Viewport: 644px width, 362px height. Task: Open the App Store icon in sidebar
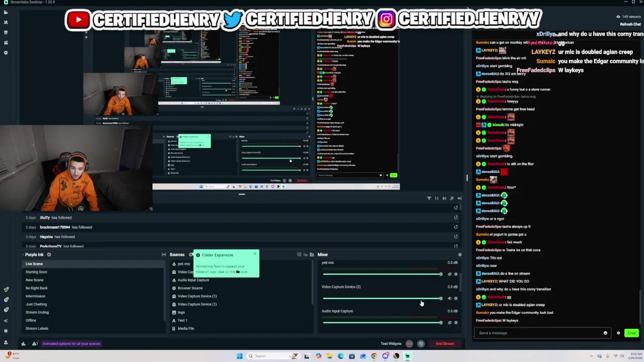coord(6,33)
